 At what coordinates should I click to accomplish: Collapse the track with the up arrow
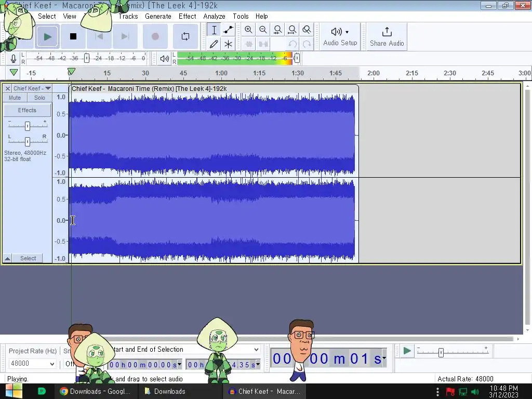7,259
